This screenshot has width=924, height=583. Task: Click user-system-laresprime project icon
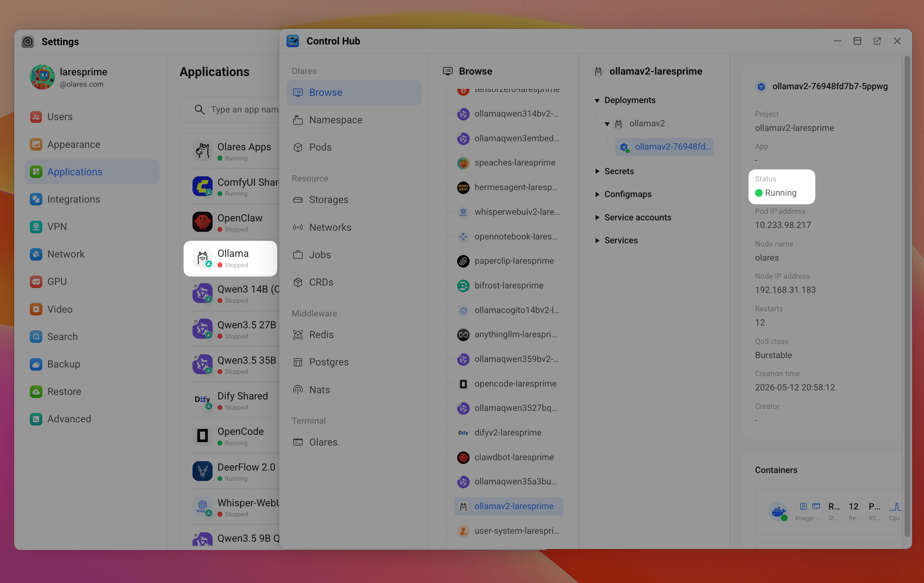463,531
